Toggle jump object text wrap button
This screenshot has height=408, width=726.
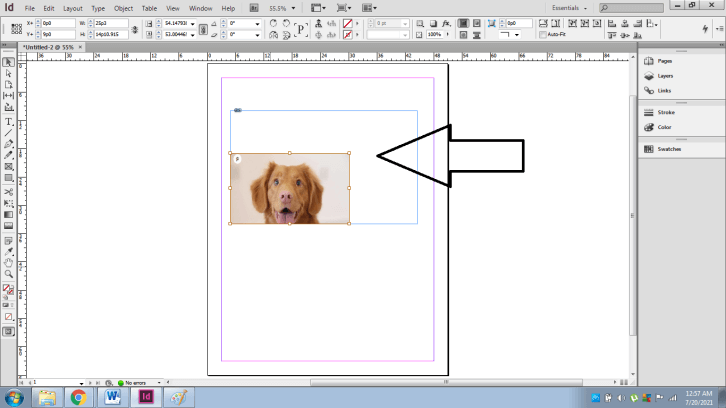click(476, 35)
